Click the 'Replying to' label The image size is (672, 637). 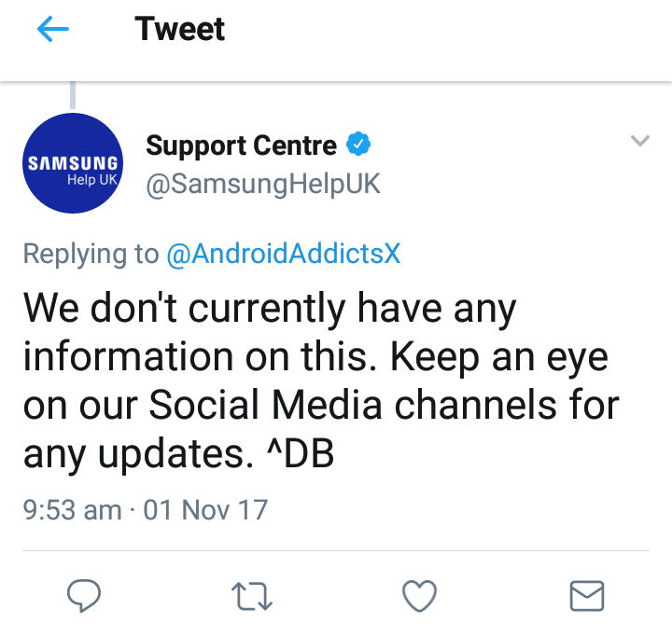coord(91,254)
